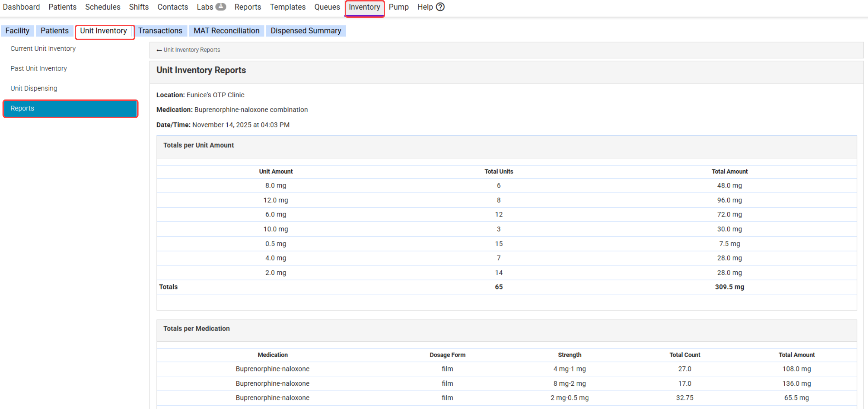
Task: Open Current Unit Inventory in the sidebar
Action: (x=43, y=49)
